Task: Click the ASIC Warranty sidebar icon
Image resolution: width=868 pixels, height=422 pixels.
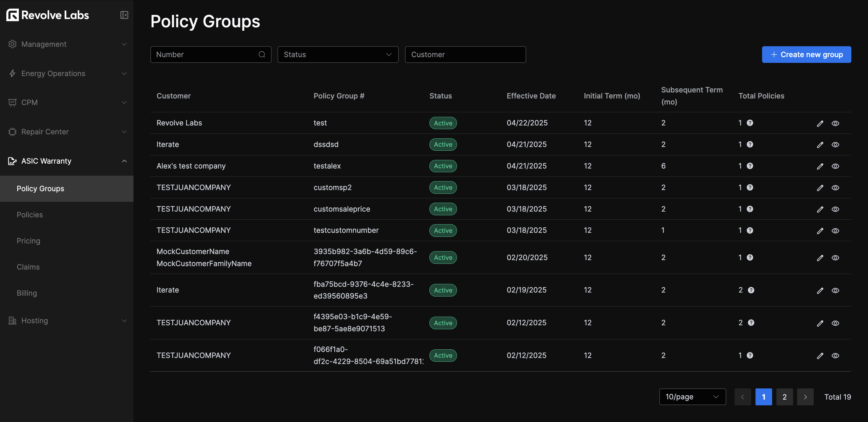Action: tap(12, 161)
